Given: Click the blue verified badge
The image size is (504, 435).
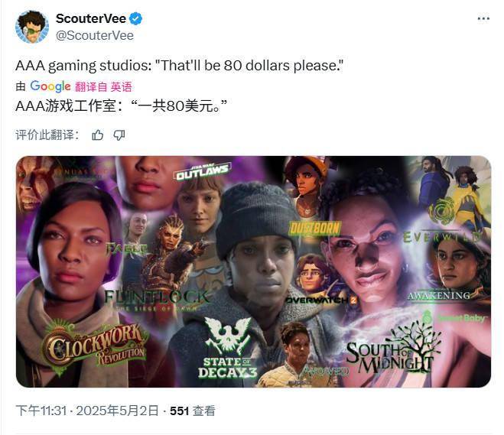Looking at the screenshot, I should coord(135,18).
